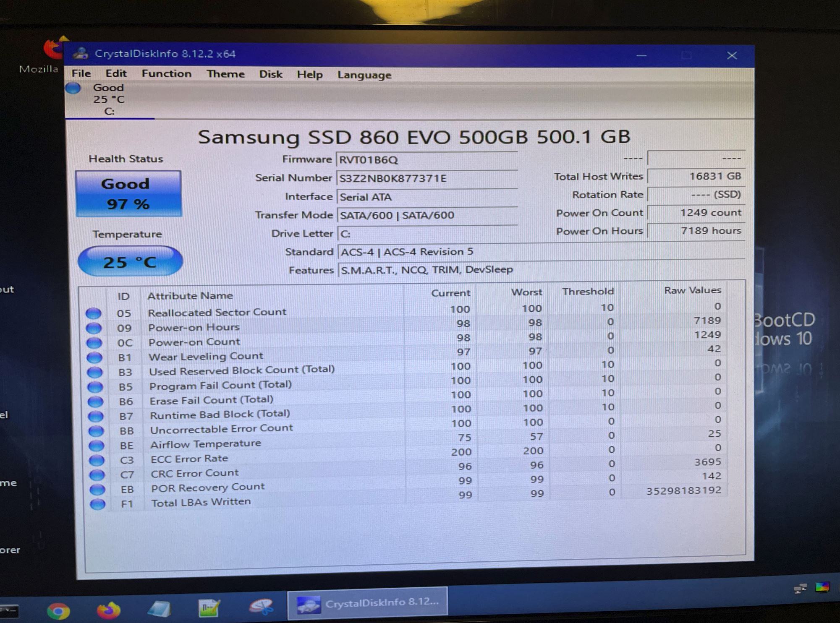Viewport: 840px width, 623px height.
Task: Click status icon for Reallocated Sector Count
Action: click(x=93, y=313)
